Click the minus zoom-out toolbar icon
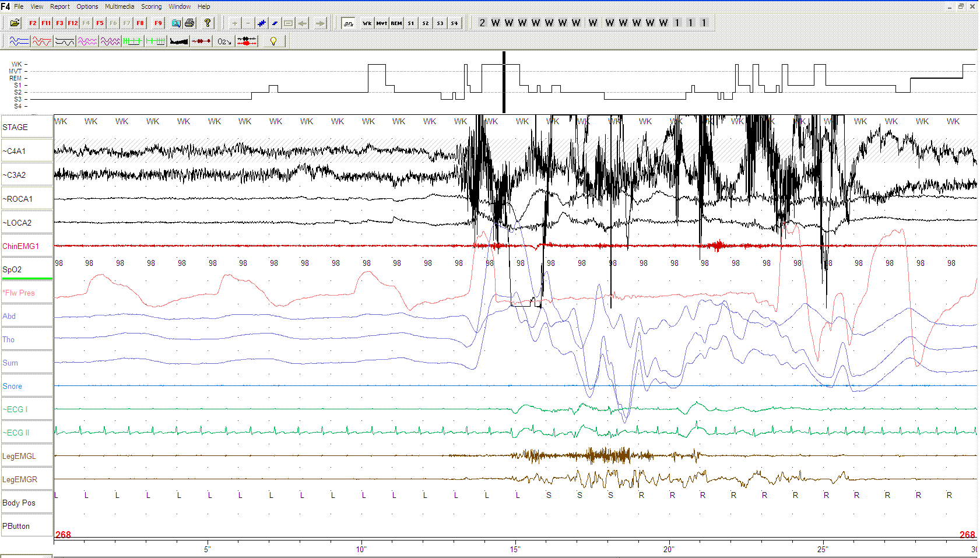Image resolution: width=980 pixels, height=558 pixels. [248, 23]
